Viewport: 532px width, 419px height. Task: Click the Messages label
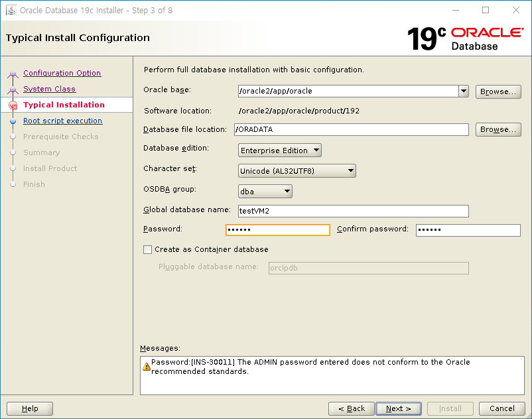click(160, 348)
